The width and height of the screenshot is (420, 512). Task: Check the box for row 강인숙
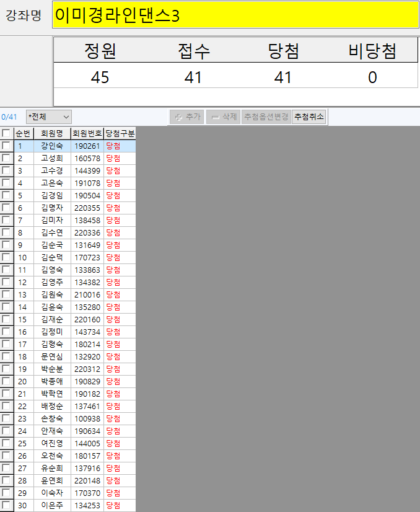point(6,146)
